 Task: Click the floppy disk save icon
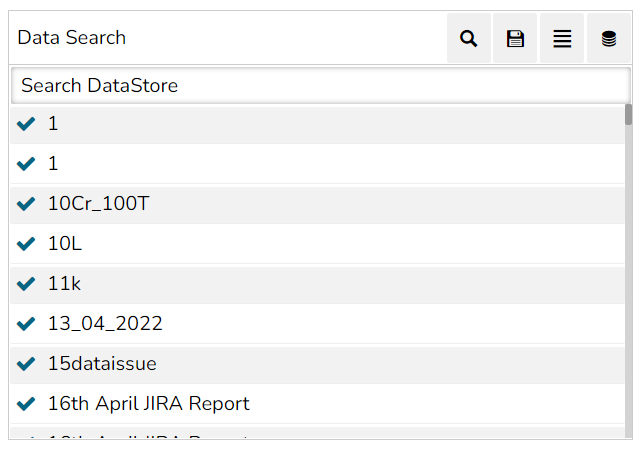(x=515, y=39)
